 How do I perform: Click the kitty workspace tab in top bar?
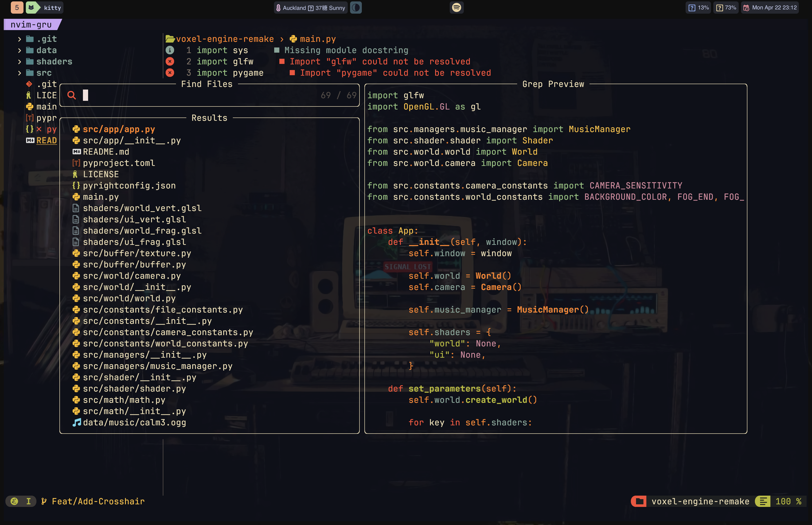click(x=52, y=8)
